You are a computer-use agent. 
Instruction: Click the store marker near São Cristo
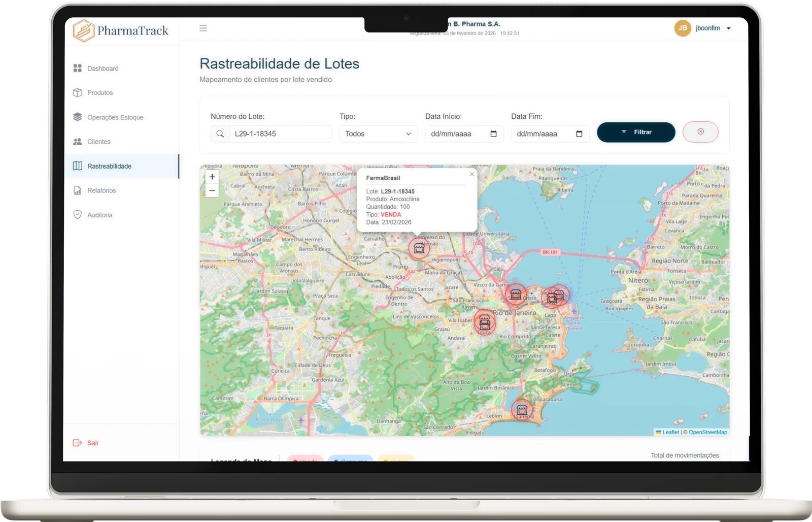516,294
